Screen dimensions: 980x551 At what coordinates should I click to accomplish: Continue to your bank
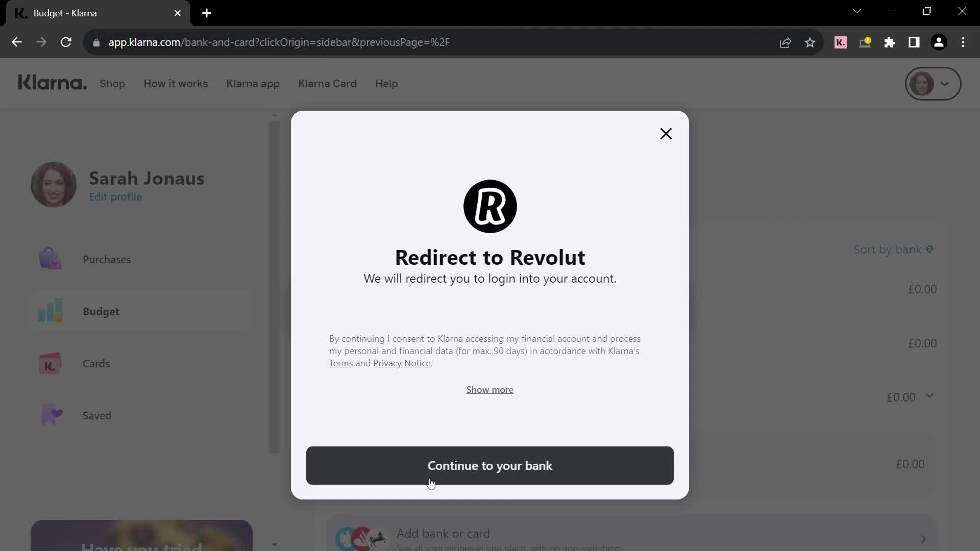[x=490, y=465]
